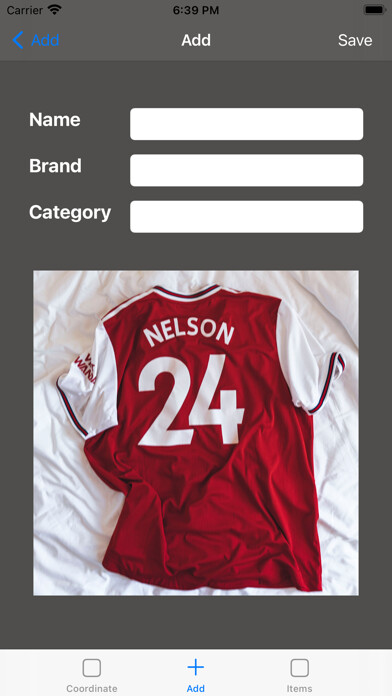Select the Items tab square icon

(299, 668)
